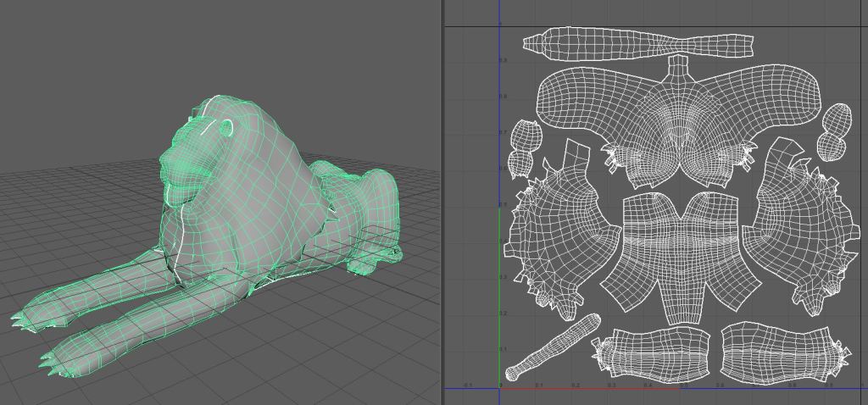Click the lion model's ear
868x405 pixels.
coord(226,128)
